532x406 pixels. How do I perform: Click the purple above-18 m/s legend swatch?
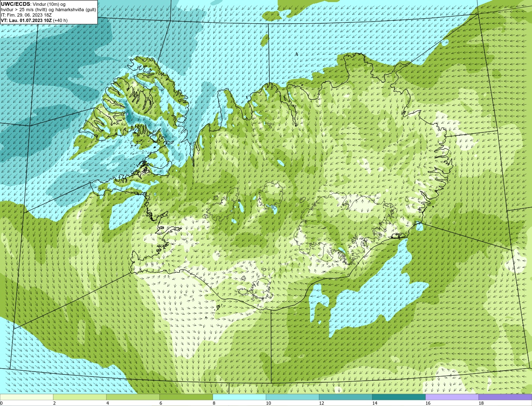click(x=505, y=397)
